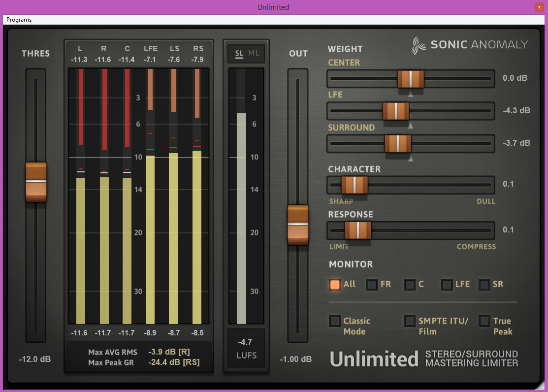
Task: Select the FR monitor checkbox
Action: (372, 284)
